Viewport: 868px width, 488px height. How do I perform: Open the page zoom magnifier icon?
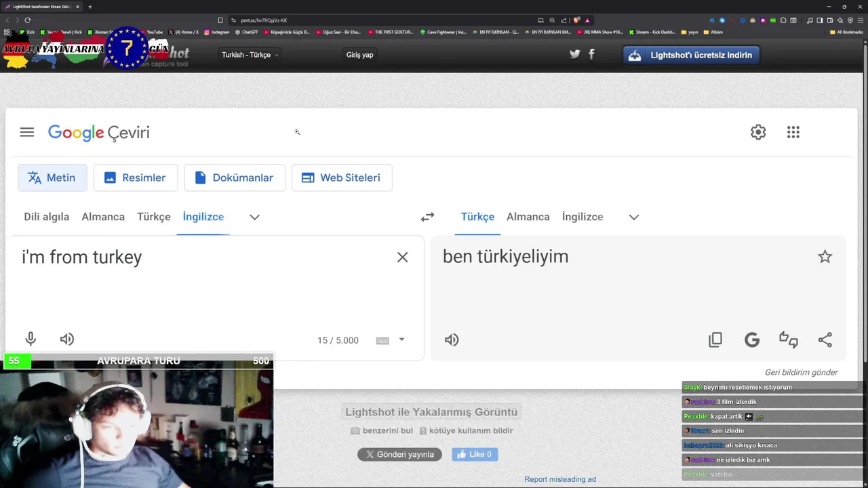(552, 20)
